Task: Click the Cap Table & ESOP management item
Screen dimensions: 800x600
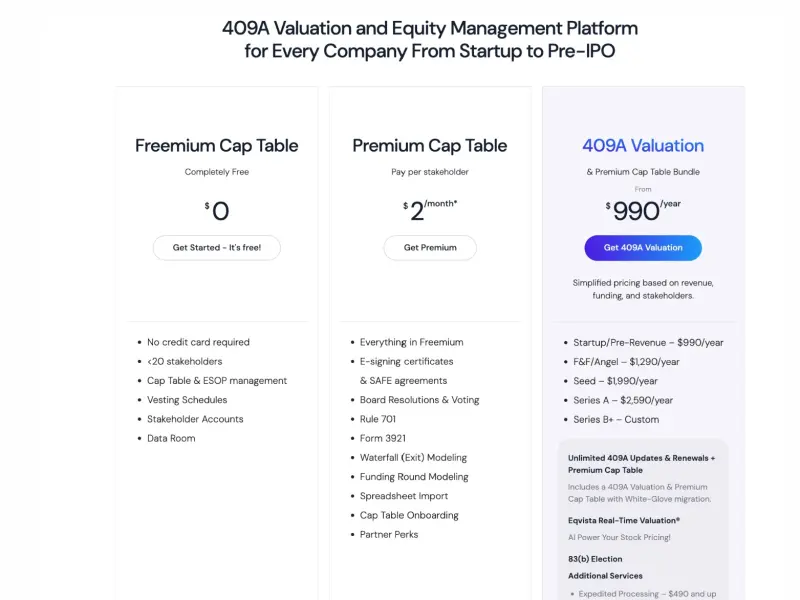Action: point(217,381)
